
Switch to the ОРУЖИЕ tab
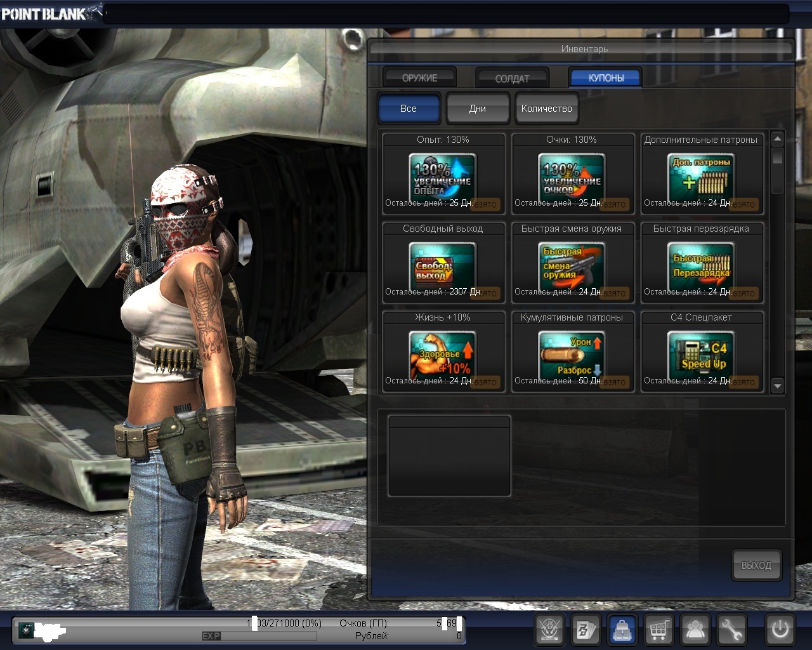click(x=419, y=77)
